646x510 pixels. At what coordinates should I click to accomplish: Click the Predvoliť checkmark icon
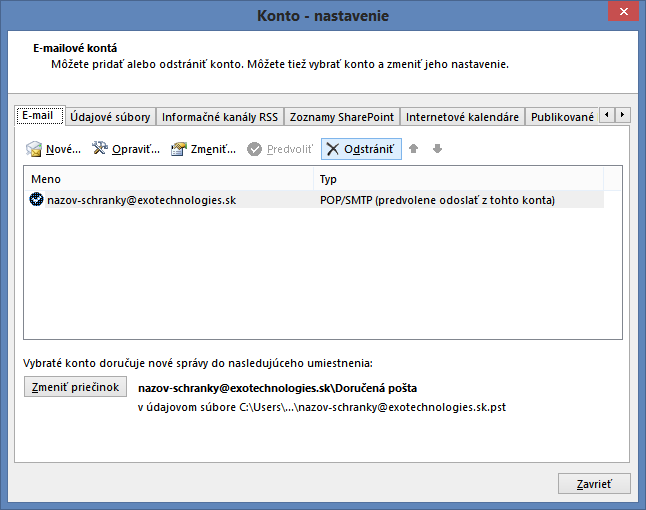(x=254, y=149)
